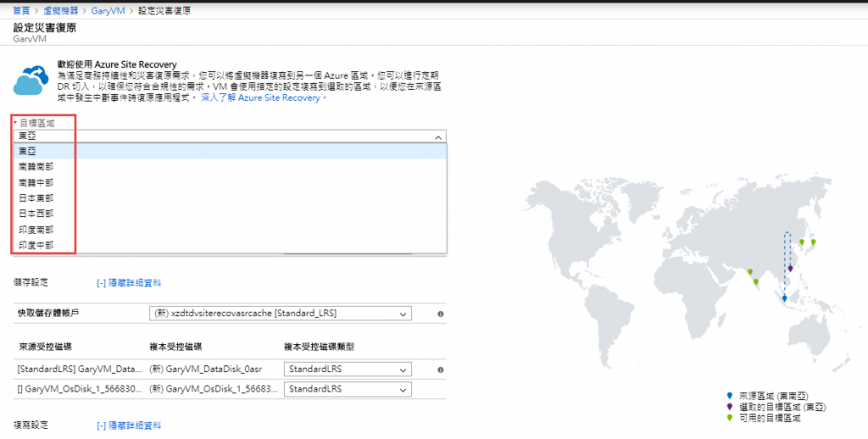The height and width of the screenshot is (439, 868).
Task: Click info icon beside 快取儲存體帳戶 dropdown
Action: 441,314
